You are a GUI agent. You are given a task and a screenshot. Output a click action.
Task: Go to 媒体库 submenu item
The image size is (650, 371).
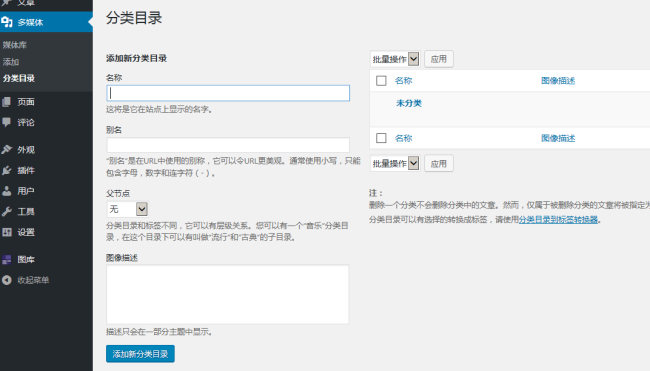point(15,45)
